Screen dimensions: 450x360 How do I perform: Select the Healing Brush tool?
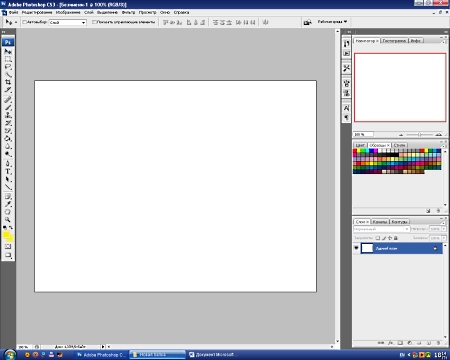coord(8,99)
